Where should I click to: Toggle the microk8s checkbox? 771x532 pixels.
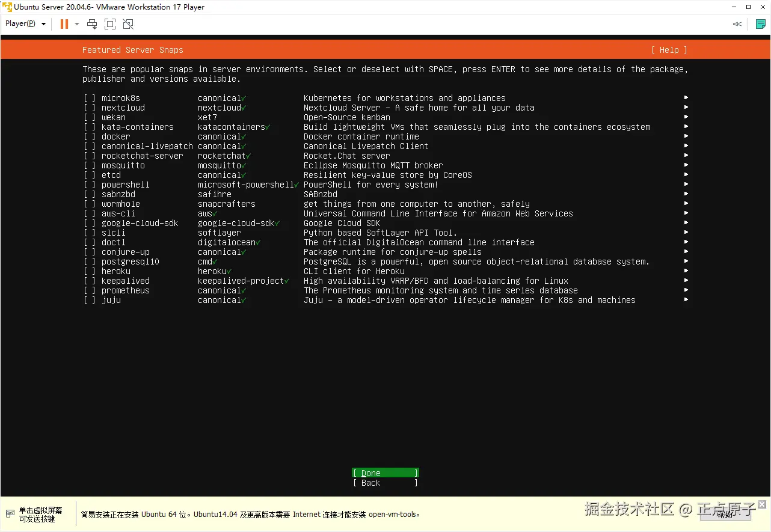[90, 98]
